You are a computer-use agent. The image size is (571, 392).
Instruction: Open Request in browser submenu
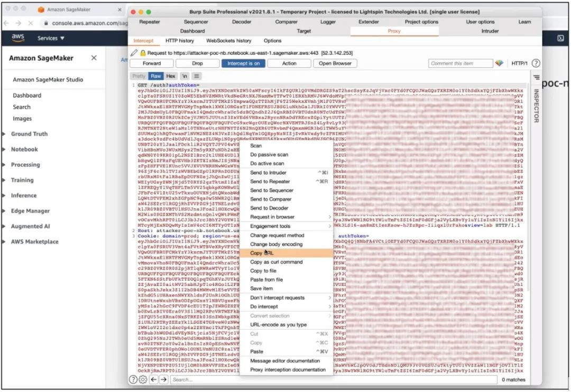click(286, 217)
